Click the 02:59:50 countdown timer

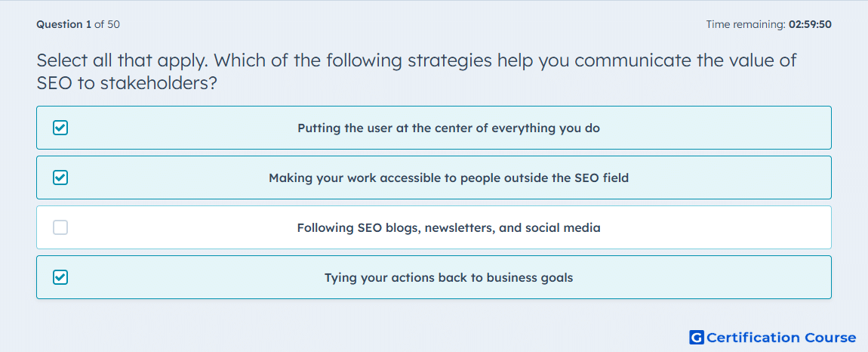tap(810, 24)
